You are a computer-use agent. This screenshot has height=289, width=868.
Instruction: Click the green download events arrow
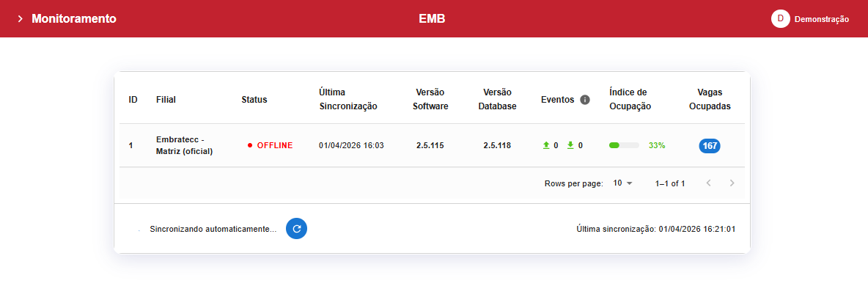click(570, 146)
